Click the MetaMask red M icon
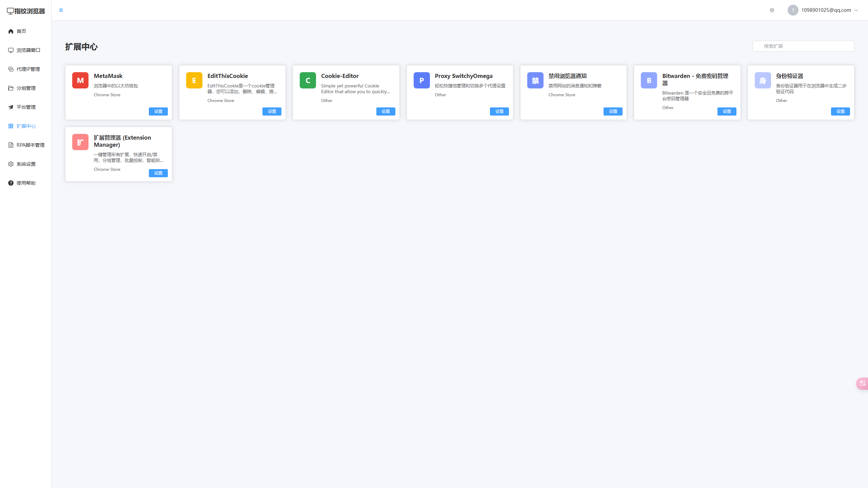This screenshot has width=868, height=488. tap(80, 80)
